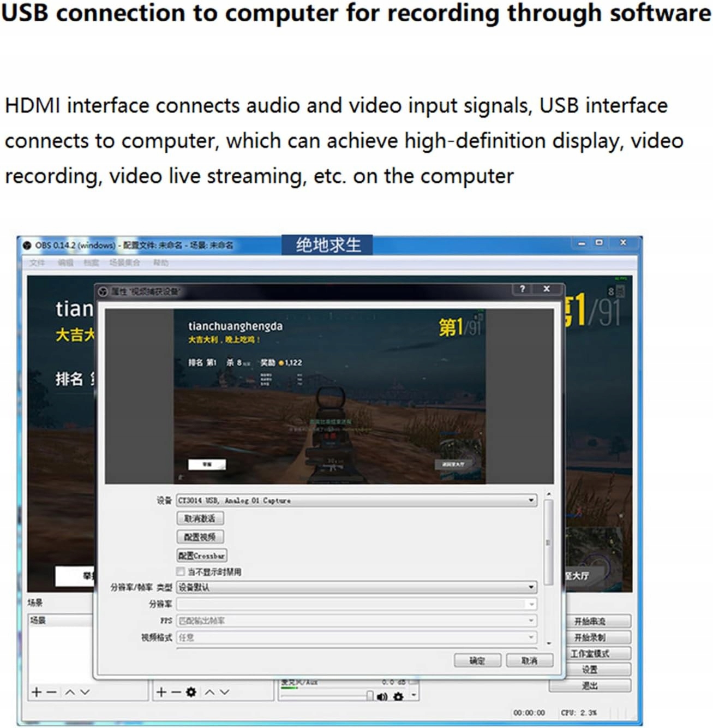
Task: Click the 0.0 dB level text in the mixer
Action: coord(395,682)
